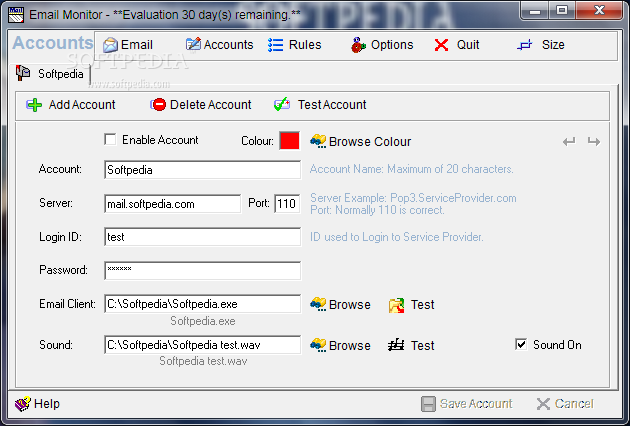This screenshot has width=630, height=426.
Task: Open Rules list icon in toolbar
Action: (276, 45)
